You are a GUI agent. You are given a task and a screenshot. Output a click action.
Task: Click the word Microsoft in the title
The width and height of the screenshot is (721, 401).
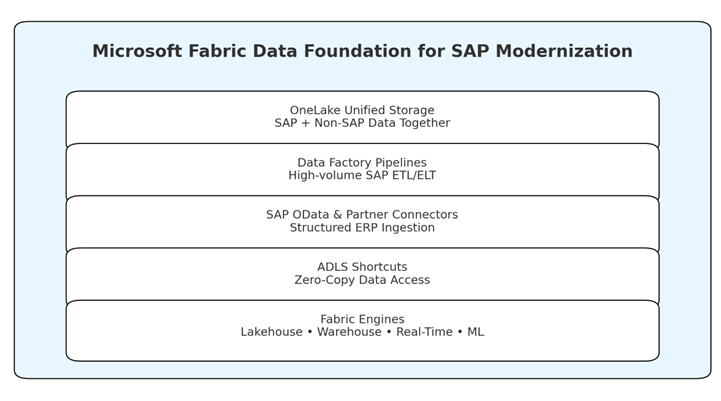tap(134, 52)
